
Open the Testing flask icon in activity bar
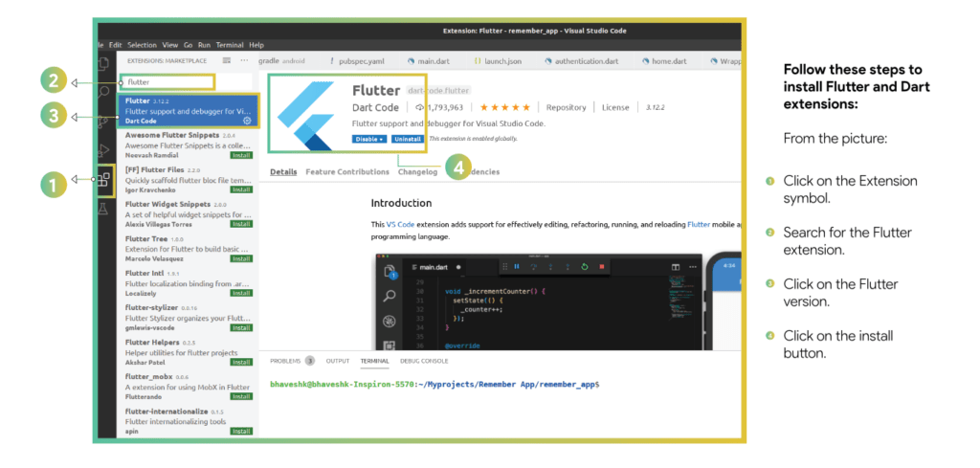(104, 208)
